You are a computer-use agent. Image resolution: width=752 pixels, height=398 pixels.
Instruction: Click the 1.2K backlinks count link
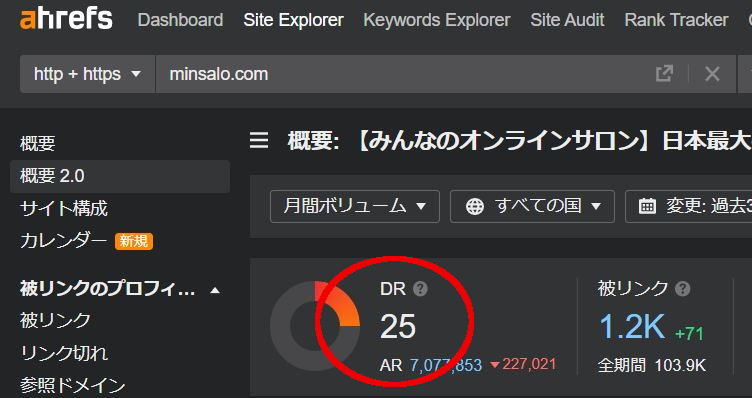[x=632, y=327]
